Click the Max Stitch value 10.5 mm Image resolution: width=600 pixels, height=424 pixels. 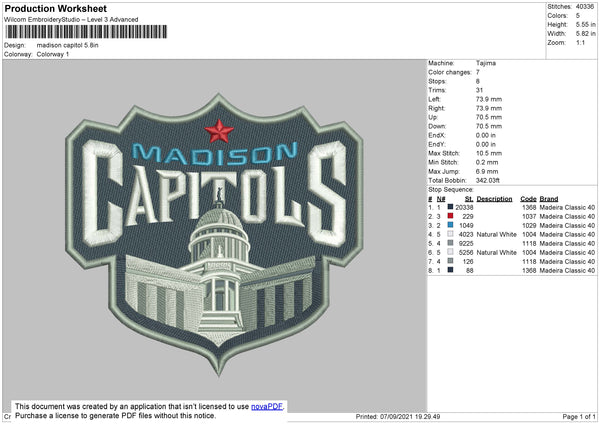pos(489,153)
